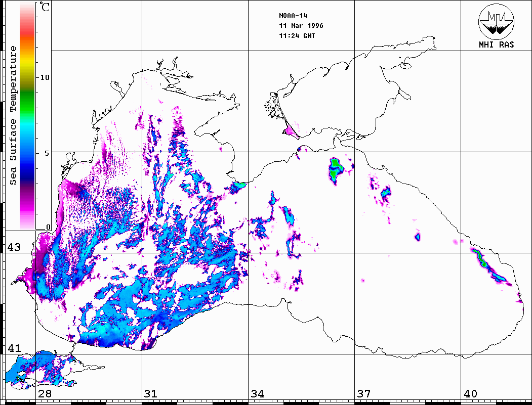Click the '0' tick on temperature scale
The height and width of the screenshot is (405, 532).
point(48,227)
